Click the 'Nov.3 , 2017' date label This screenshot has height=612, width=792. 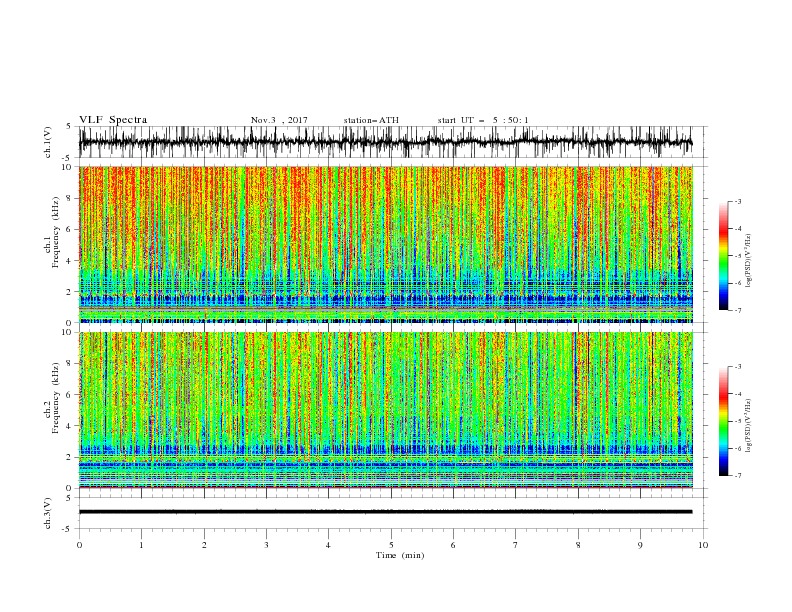pos(279,120)
